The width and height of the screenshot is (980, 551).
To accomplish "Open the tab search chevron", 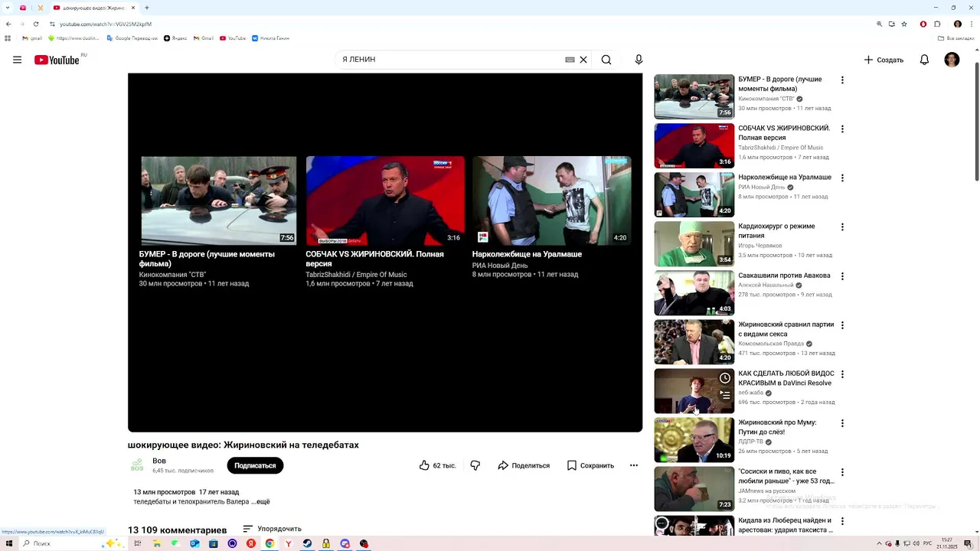I will tap(7, 8).
